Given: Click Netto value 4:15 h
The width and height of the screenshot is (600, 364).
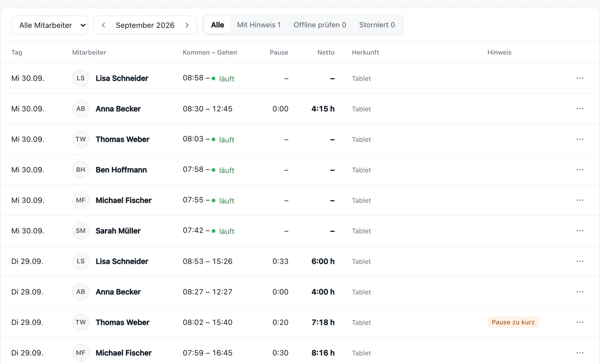Looking at the screenshot, I should (323, 109).
